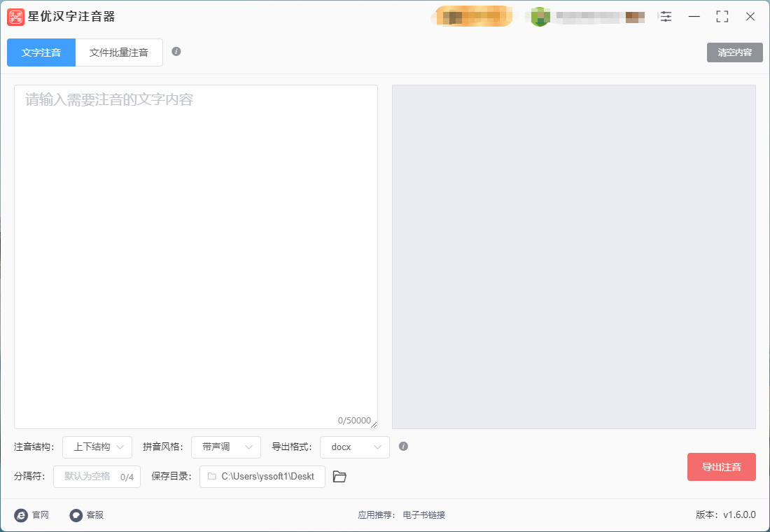Expand the 注音结构 dropdown
Viewport: 770px width, 532px height.
97,447
